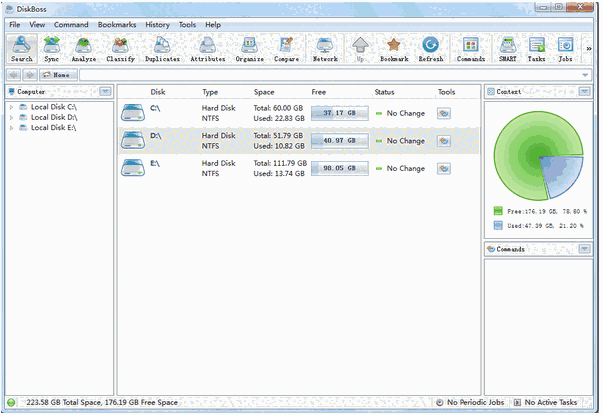This screenshot has height=415, width=603.
Task: Open the Duplicates finder
Action: point(162,48)
